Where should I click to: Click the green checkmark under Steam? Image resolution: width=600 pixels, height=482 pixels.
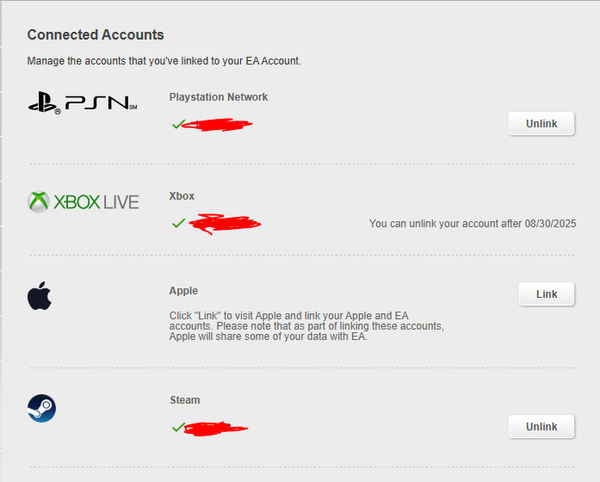[x=178, y=427]
